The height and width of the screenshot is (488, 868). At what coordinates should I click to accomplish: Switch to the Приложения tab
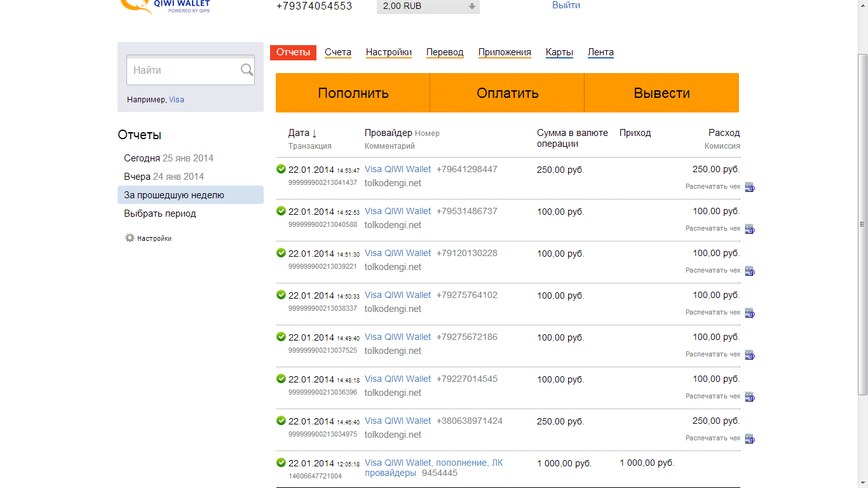pyautogui.click(x=505, y=52)
